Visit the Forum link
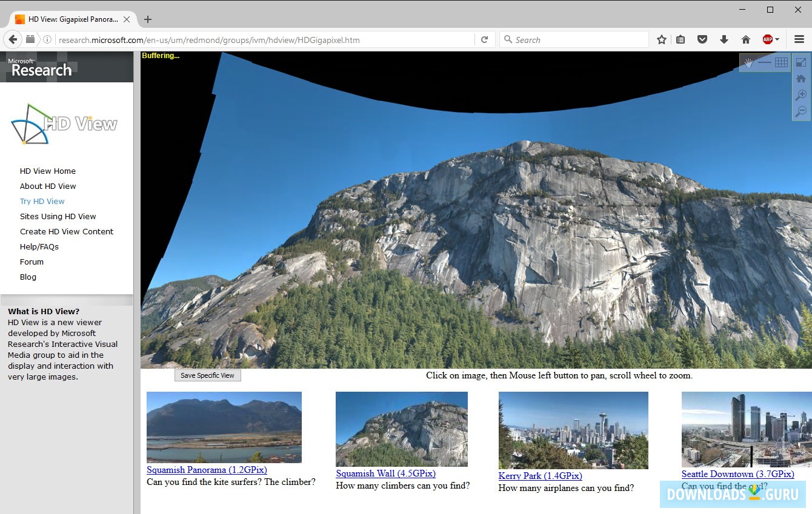Viewport: 812px width, 514px height. [x=32, y=262]
